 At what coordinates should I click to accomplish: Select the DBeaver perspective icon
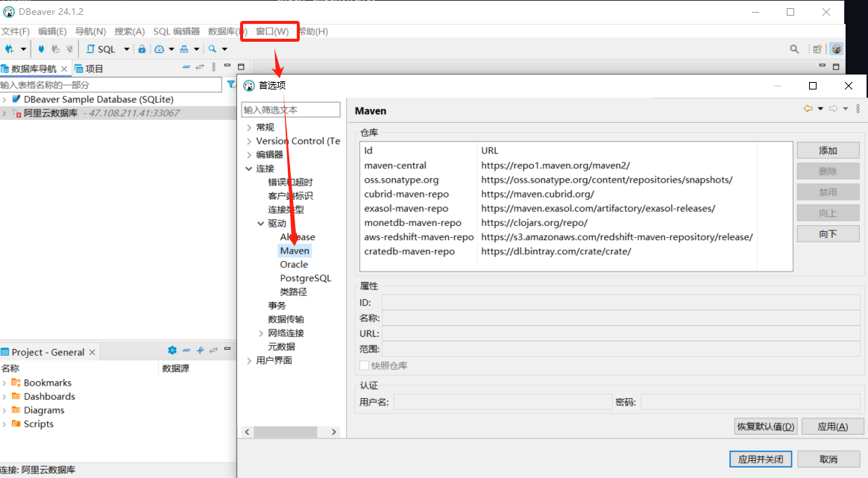click(x=837, y=48)
